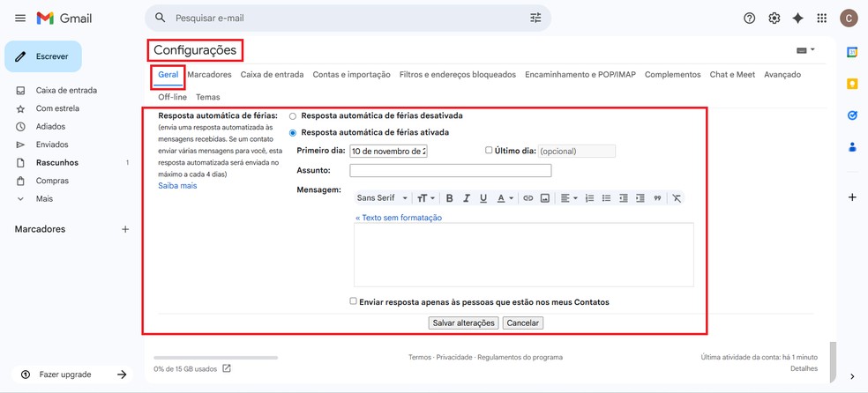The height and width of the screenshot is (393, 868).
Task: Enable the Último dia checkbox
Action: [x=489, y=150]
